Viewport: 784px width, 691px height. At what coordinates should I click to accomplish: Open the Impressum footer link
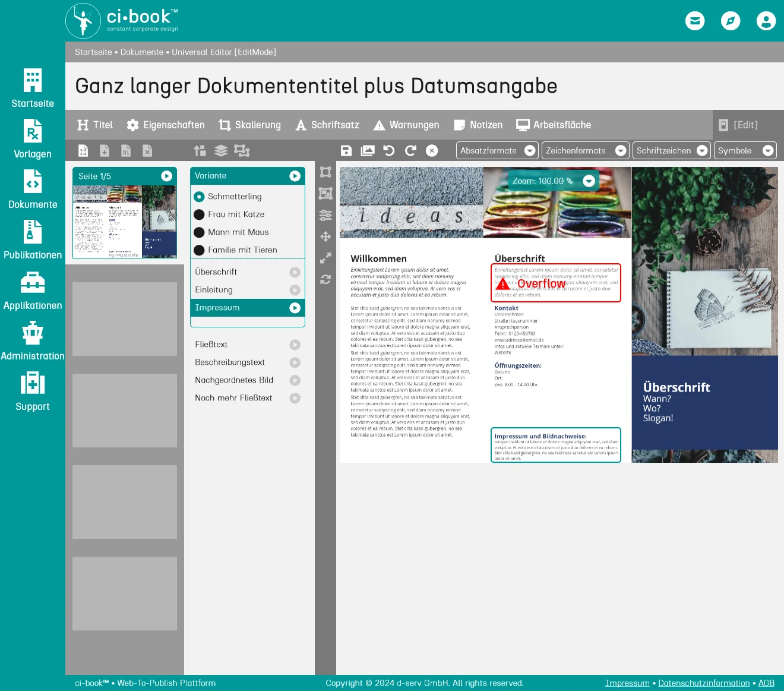(627, 683)
